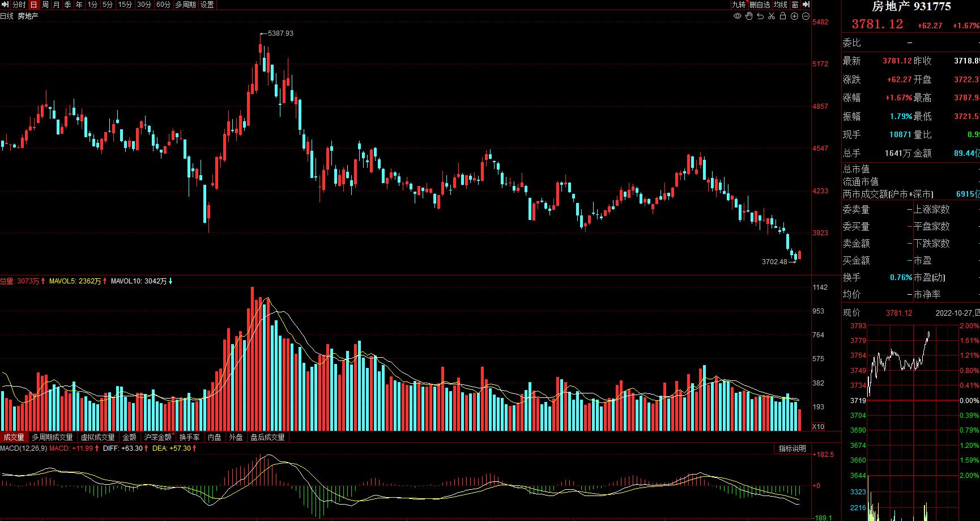This screenshot has height=521, width=980.
Task: Open the 多周期 multi-period view
Action: [185, 5]
